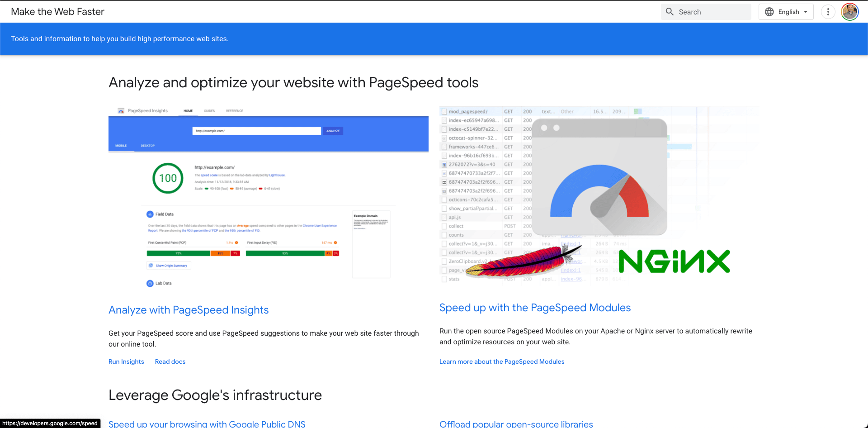
Task: Click the search magnifier icon
Action: tap(670, 12)
